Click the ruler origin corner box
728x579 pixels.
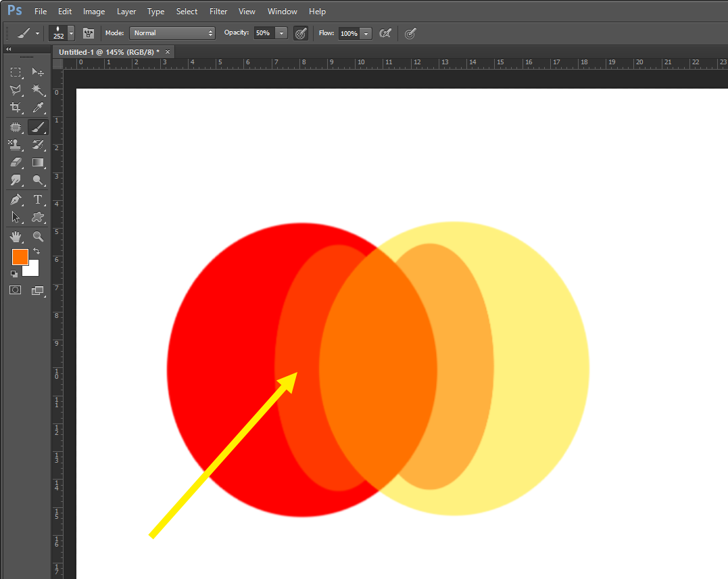coord(57,64)
